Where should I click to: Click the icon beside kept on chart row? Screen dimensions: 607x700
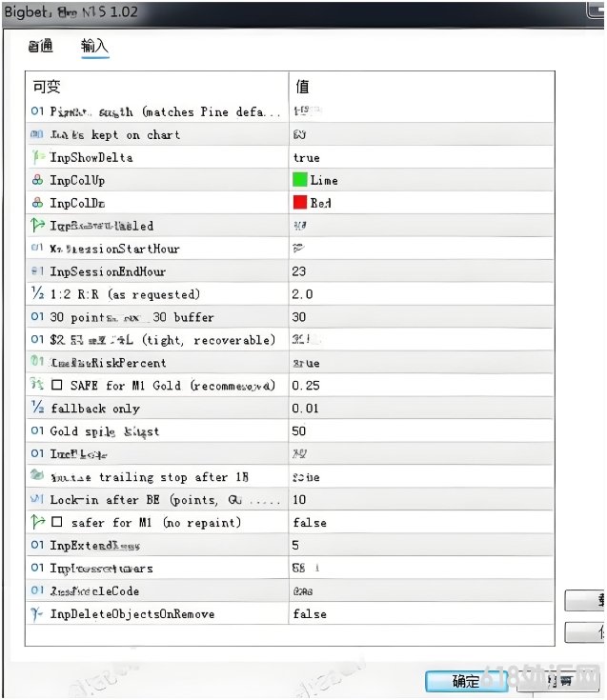(x=37, y=134)
